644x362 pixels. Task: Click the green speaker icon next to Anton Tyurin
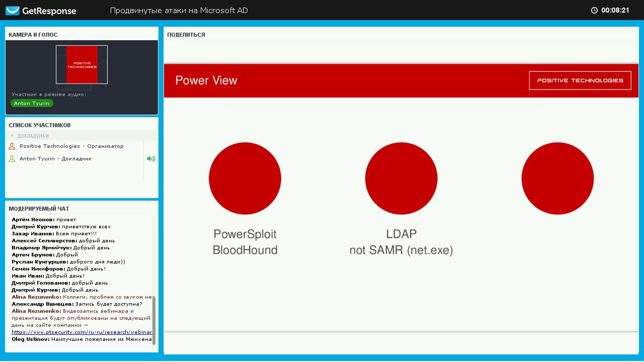tap(151, 159)
